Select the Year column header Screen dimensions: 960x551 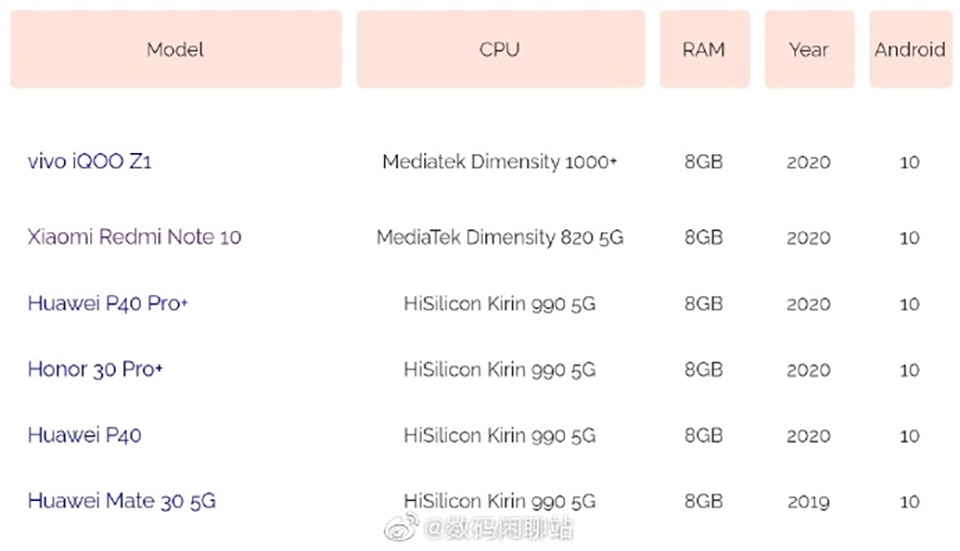click(x=808, y=49)
